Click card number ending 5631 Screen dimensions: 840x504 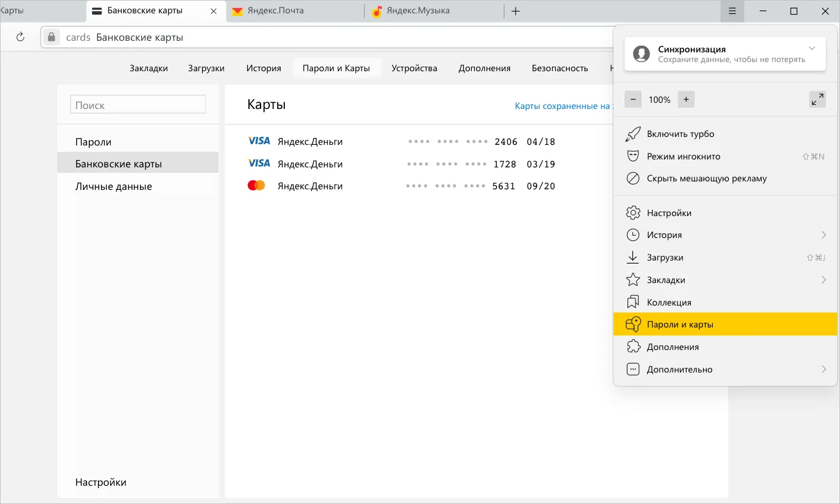pos(461,186)
